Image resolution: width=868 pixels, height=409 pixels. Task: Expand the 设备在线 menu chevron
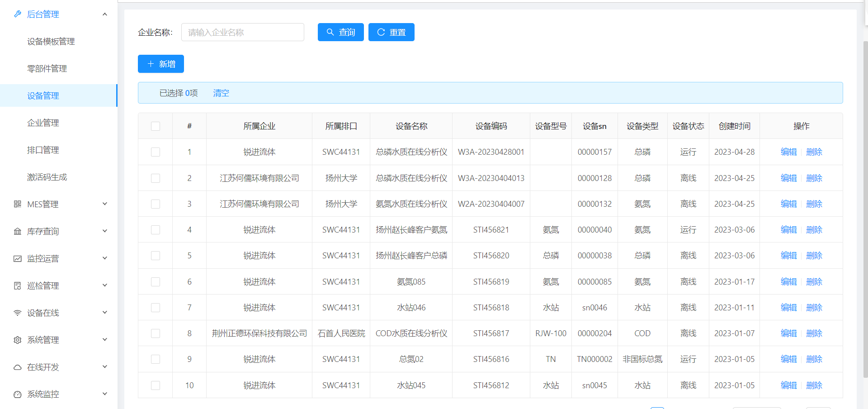(x=105, y=313)
